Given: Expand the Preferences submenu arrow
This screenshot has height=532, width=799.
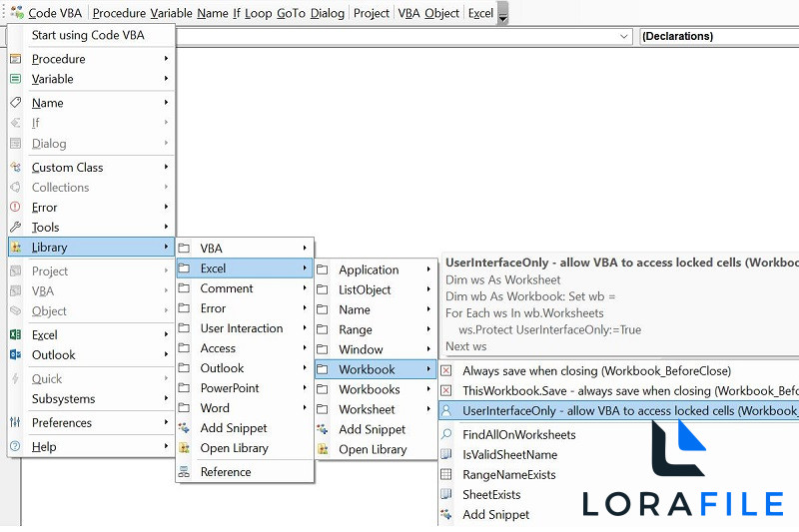Looking at the screenshot, I should pyautogui.click(x=166, y=422).
